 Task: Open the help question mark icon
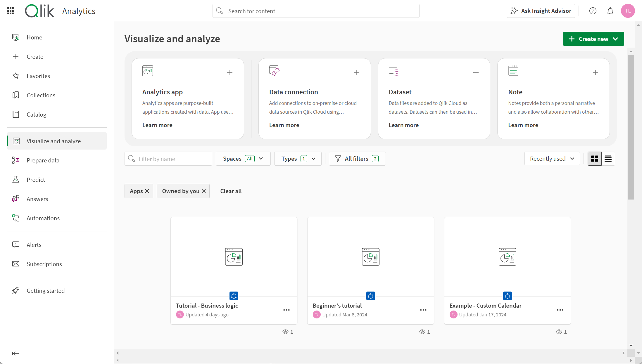tap(593, 11)
